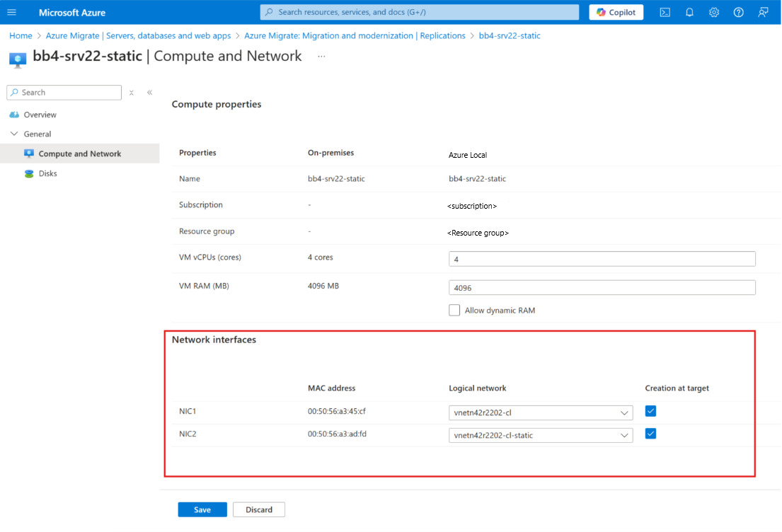The image size is (782, 532).
Task: Toggle NIC1 Creation at target checkbox
Action: click(650, 411)
